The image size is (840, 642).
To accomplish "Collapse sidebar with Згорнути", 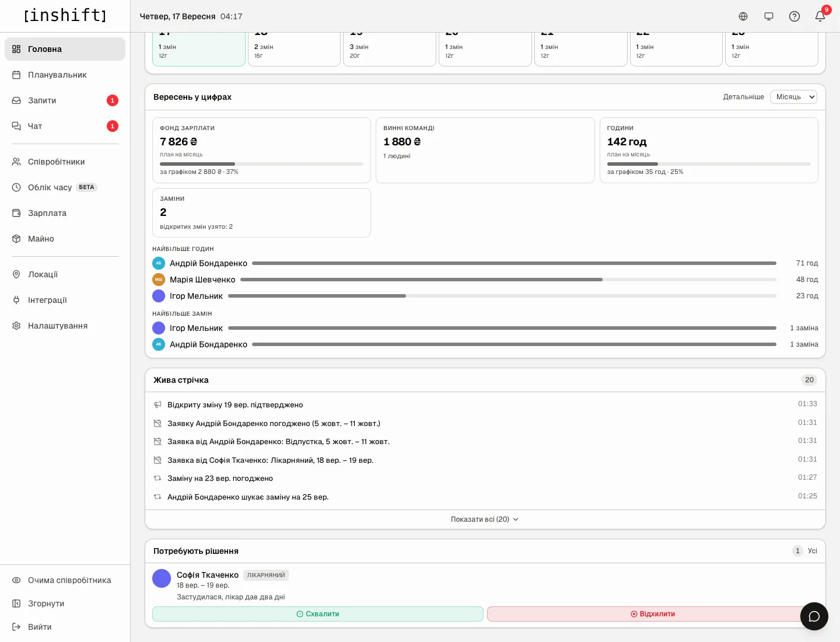I will [65, 603].
